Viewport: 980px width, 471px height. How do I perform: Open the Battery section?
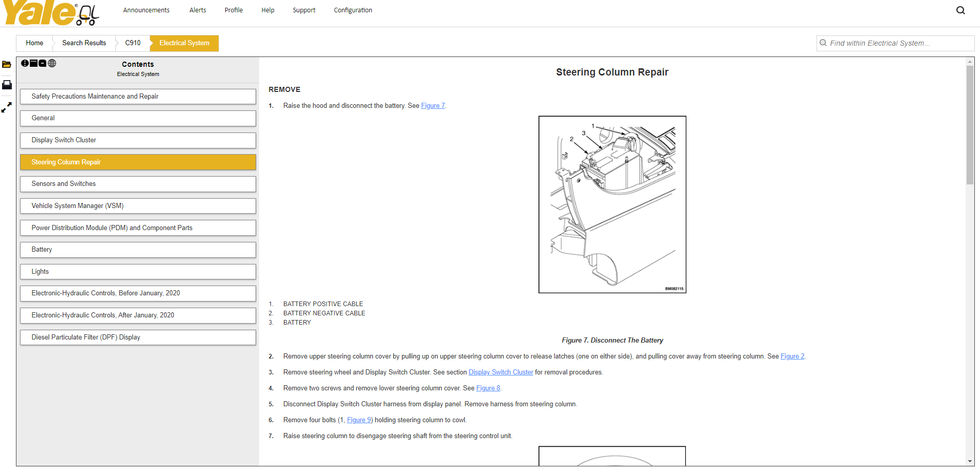(x=138, y=250)
